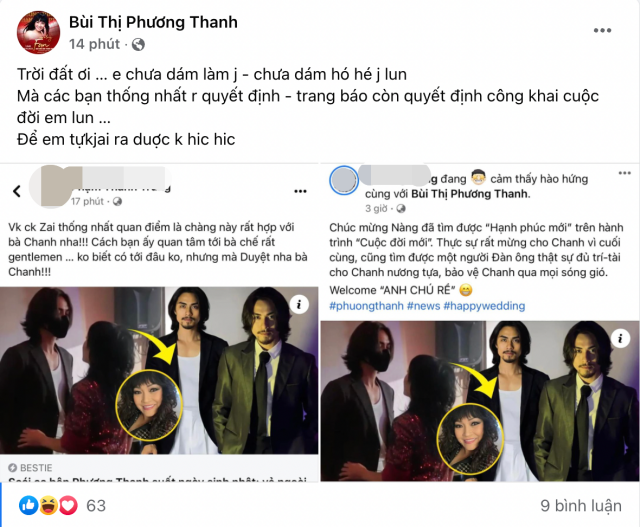The height and width of the screenshot is (527, 640).
Task: Open the 63 reactions count
Action: click(x=96, y=506)
